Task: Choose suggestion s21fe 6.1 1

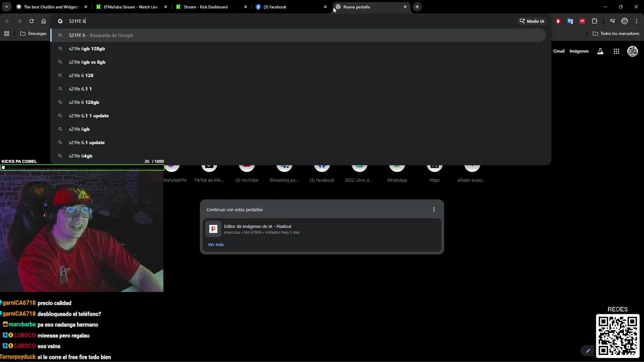Action: [298, 89]
